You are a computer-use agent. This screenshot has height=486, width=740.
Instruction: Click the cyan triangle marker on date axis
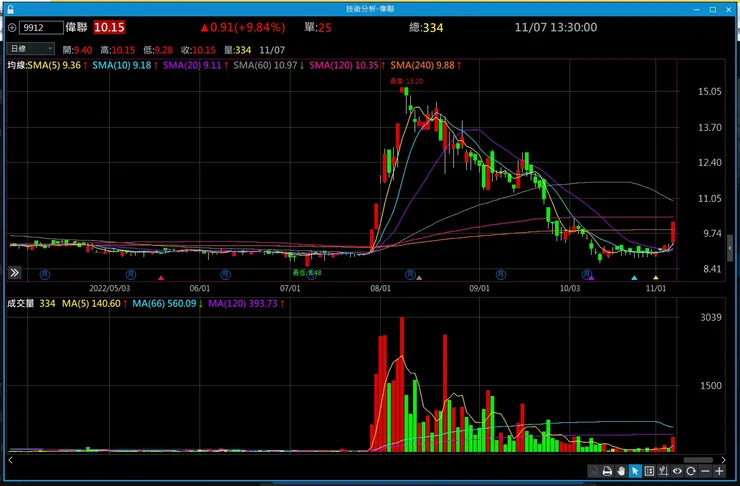click(634, 278)
